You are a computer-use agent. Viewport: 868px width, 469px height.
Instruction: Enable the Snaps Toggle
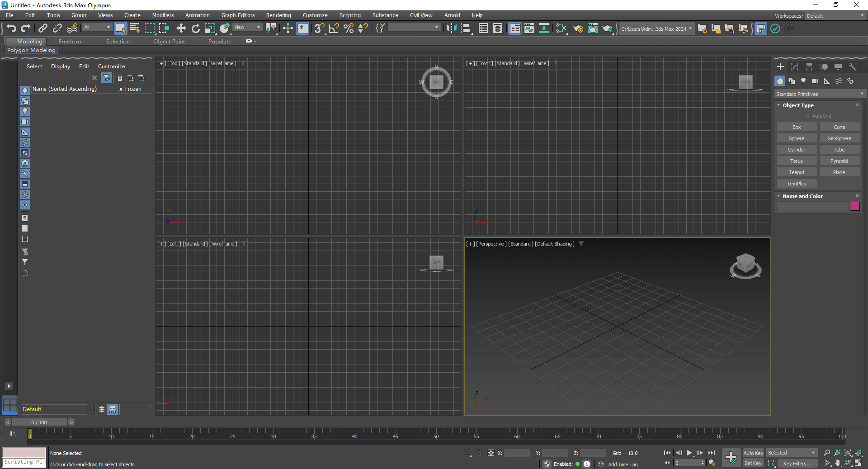[x=319, y=28]
